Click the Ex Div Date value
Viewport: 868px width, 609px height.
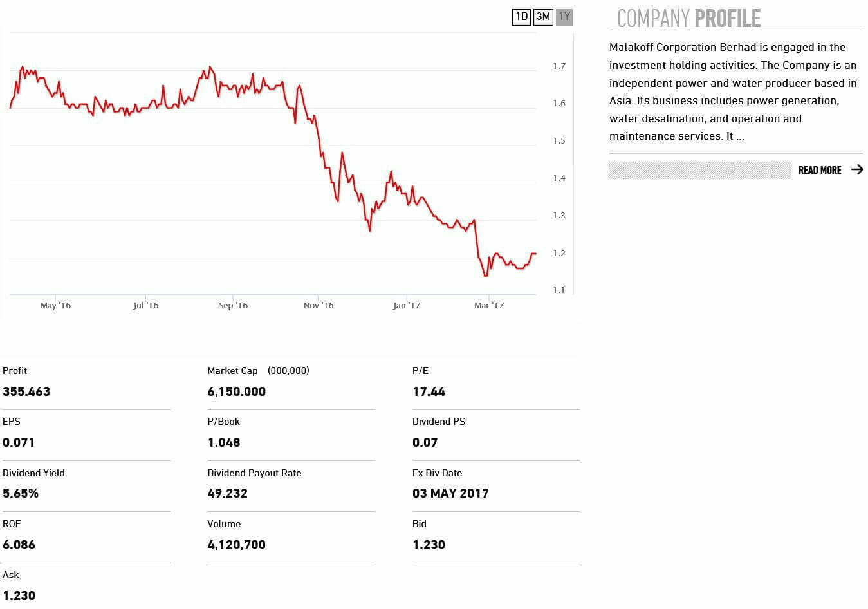(450, 493)
